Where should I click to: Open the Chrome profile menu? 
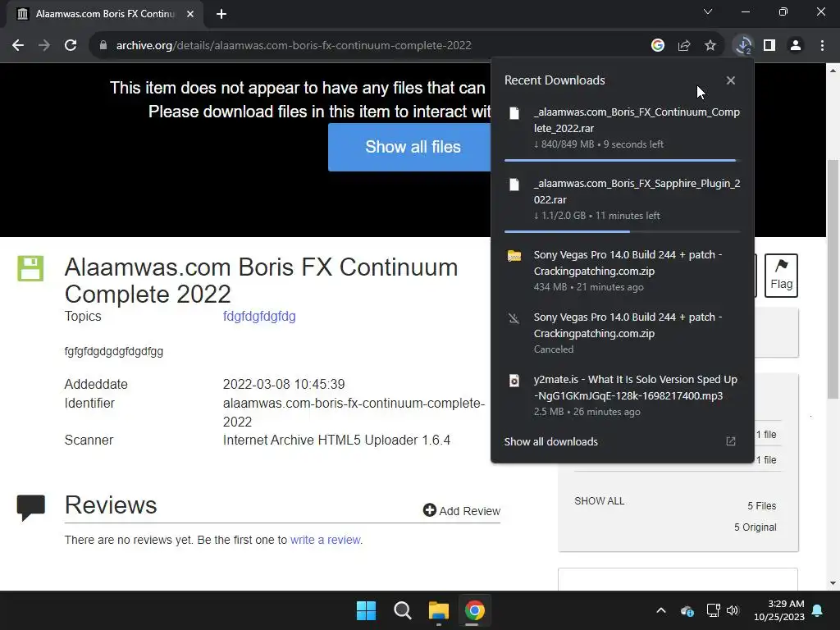(796, 46)
